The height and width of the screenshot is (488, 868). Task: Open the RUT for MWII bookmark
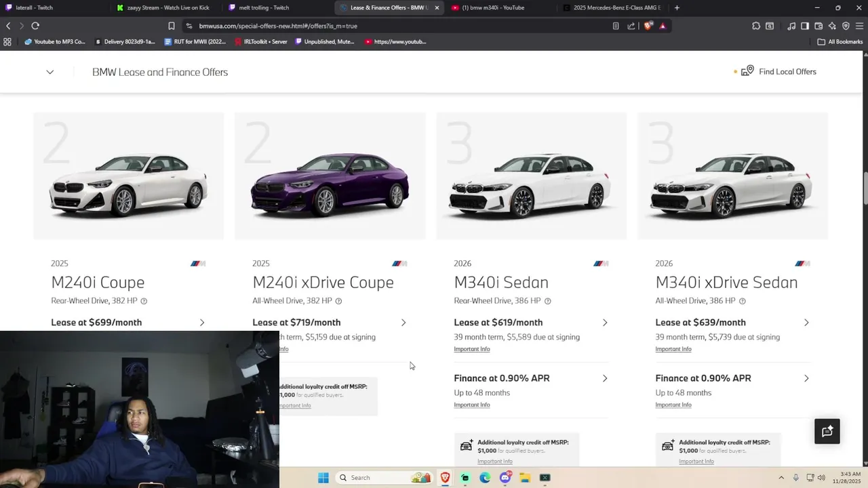[195, 41]
